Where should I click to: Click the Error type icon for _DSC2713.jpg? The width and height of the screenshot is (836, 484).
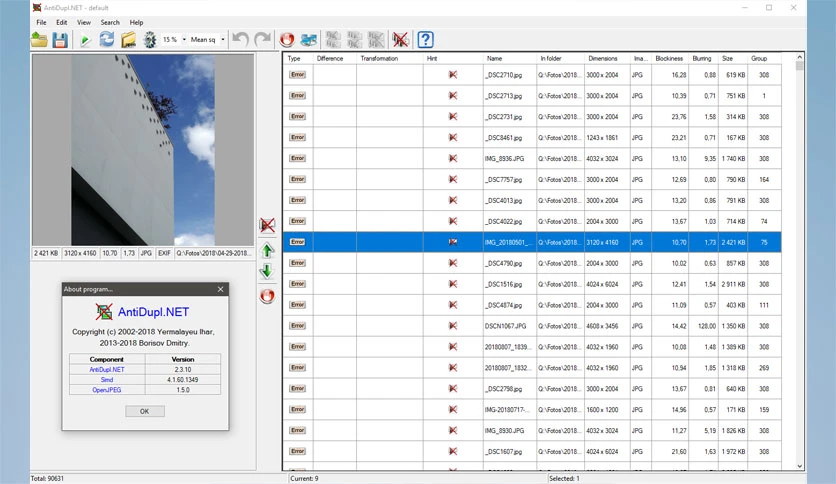(298, 95)
